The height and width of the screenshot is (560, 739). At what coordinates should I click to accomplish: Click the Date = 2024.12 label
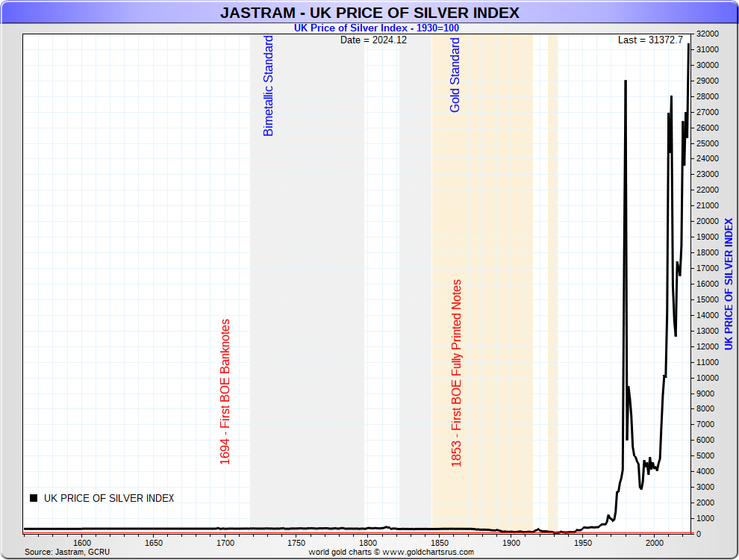373,40
